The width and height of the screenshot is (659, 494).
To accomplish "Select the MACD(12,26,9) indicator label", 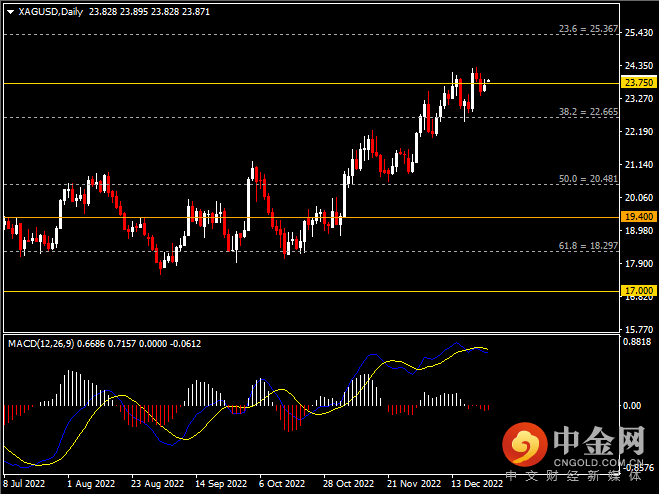I will pos(41,343).
